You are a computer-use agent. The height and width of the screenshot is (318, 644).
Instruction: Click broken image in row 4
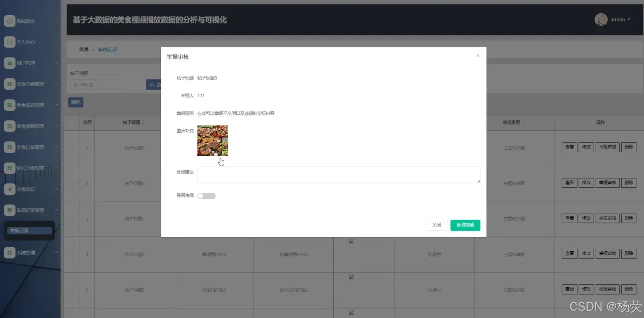tap(352, 241)
